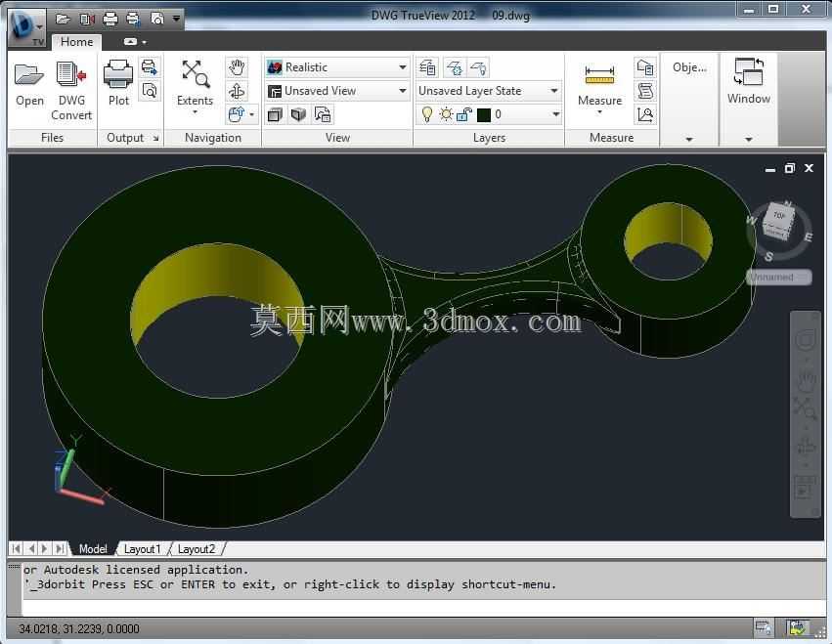Click the ID point/area icon in Measure panel
832x644 pixels.
click(645, 114)
